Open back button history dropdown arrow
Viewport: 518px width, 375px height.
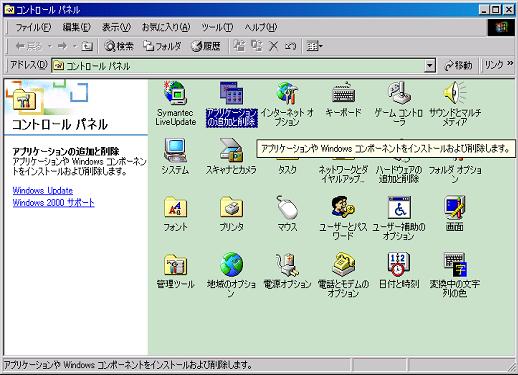tap(50, 46)
